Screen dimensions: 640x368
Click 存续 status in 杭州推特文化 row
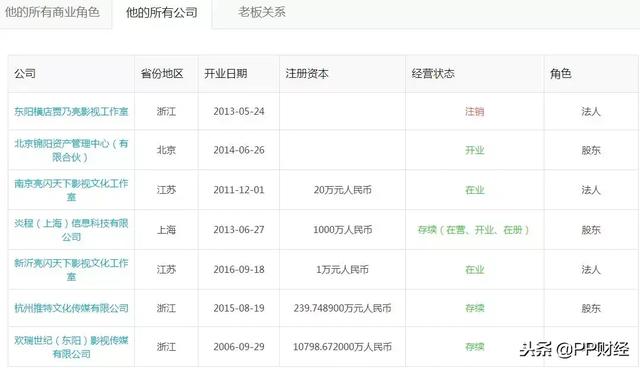tap(475, 308)
